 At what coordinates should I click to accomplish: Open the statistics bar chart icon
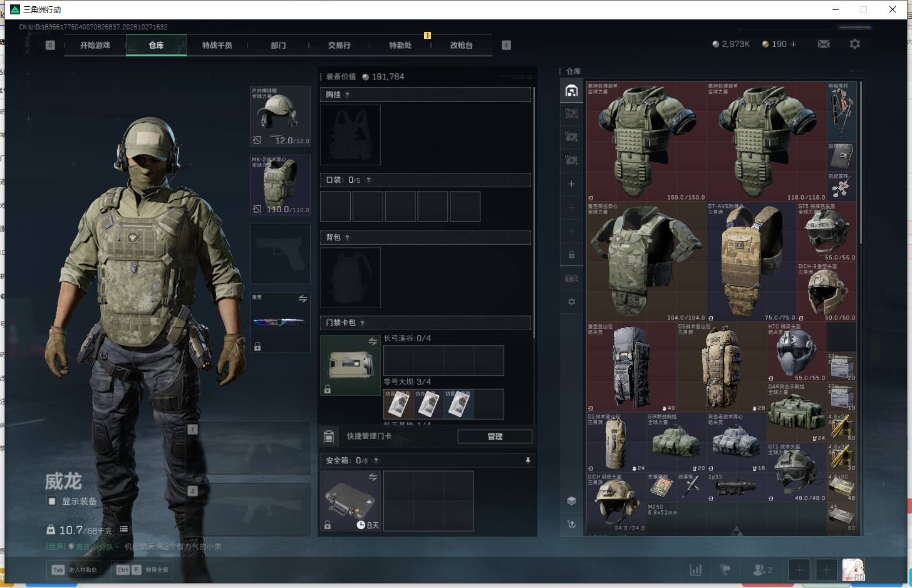(x=695, y=569)
